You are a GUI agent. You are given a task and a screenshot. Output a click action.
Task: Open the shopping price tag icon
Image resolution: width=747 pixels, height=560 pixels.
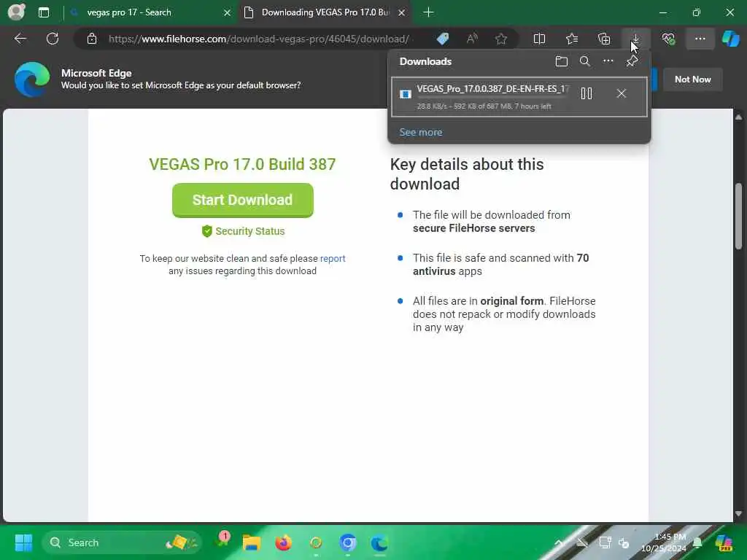pyautogui.click(x=443, y=39)
